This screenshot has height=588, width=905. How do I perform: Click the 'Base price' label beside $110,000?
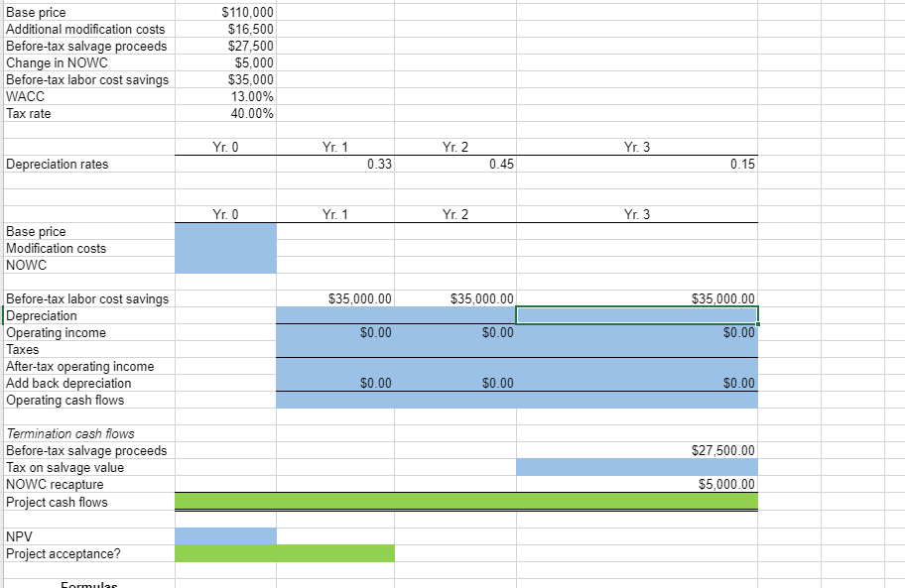pos(36,12)
